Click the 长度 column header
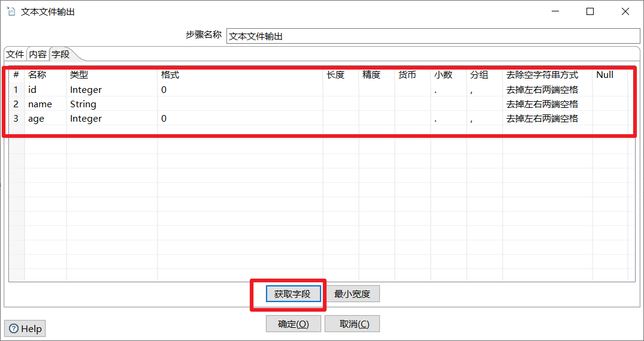Image resolution: width=644 pixels, height=341 pixels. (341, 75)
